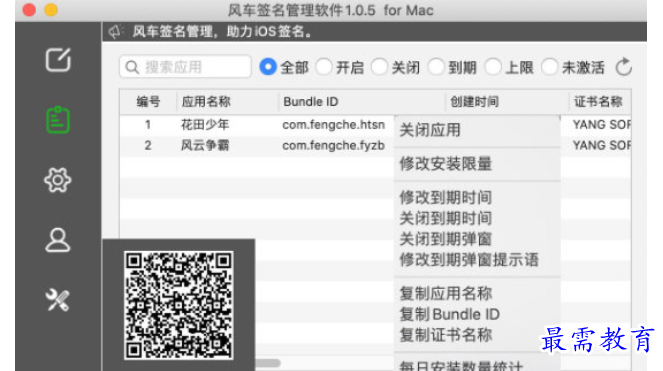Viewport: 663px width, 371px height.
Task: Click the yellow minimize window button
Action: pos(51,10)
